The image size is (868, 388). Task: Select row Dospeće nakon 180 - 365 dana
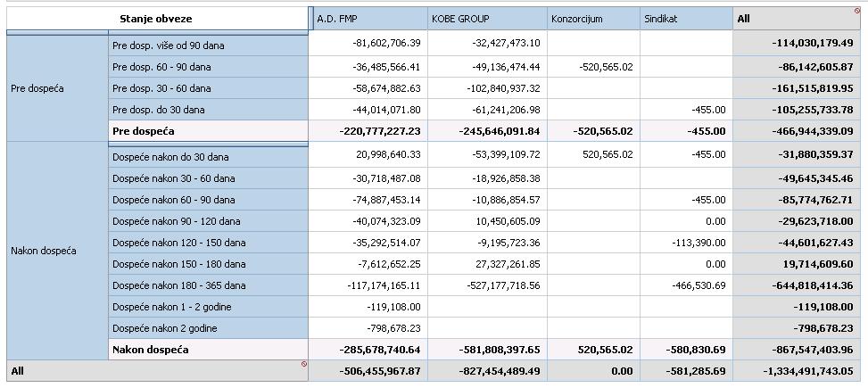click(x=207, y=285)
